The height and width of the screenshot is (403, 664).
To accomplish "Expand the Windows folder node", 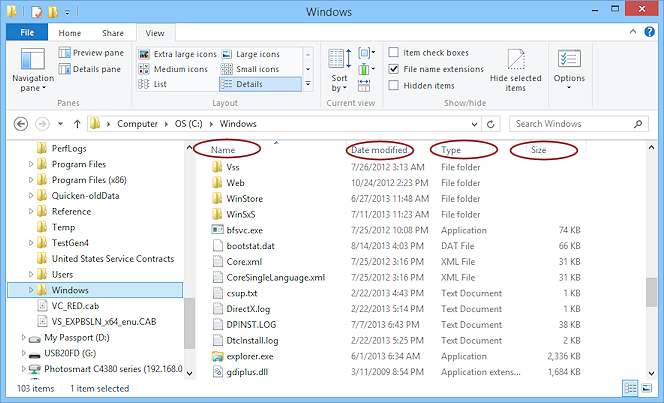I will [30, 290].
